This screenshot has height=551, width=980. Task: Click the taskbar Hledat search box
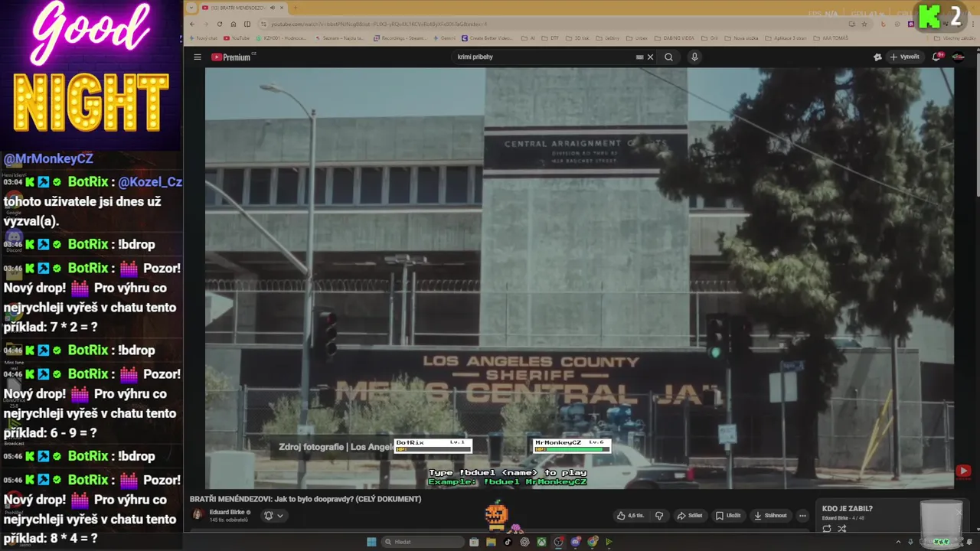click(423, 542)
